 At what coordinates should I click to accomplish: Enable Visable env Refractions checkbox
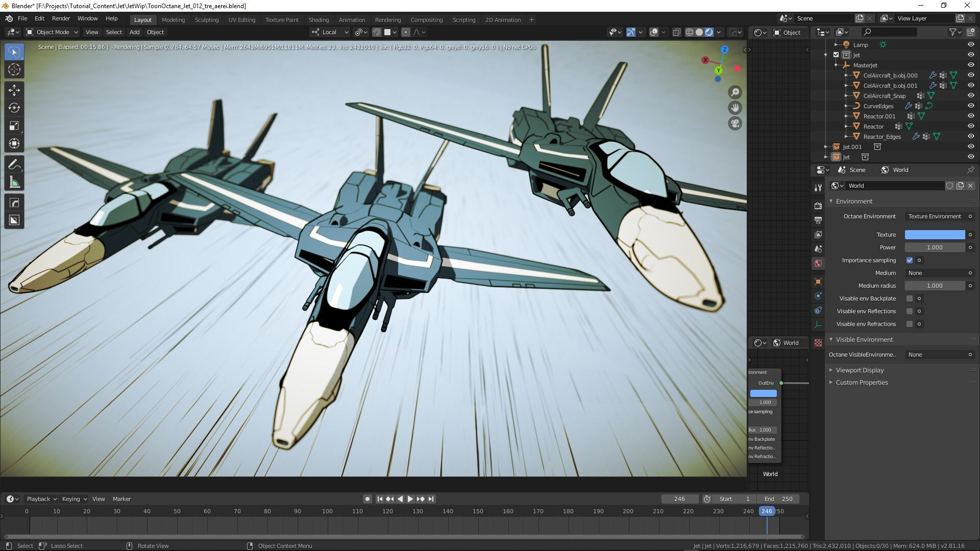910,324
